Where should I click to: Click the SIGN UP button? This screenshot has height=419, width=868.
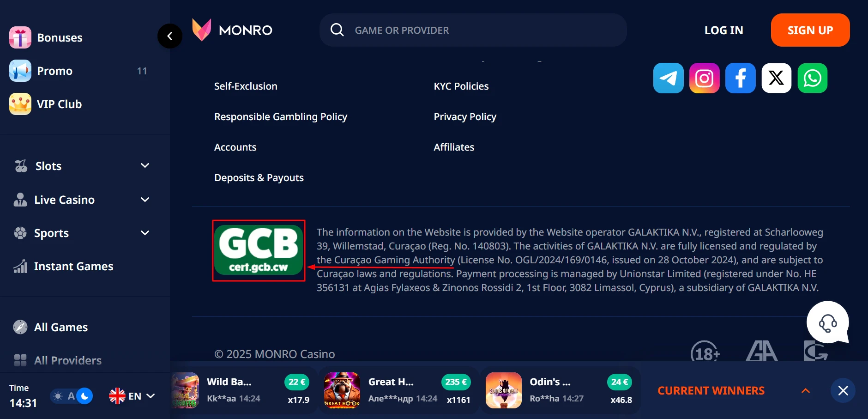[x=810, y=30]
